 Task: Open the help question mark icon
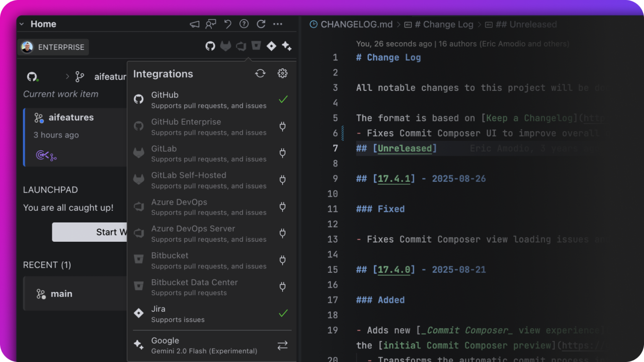coord(244,24)
